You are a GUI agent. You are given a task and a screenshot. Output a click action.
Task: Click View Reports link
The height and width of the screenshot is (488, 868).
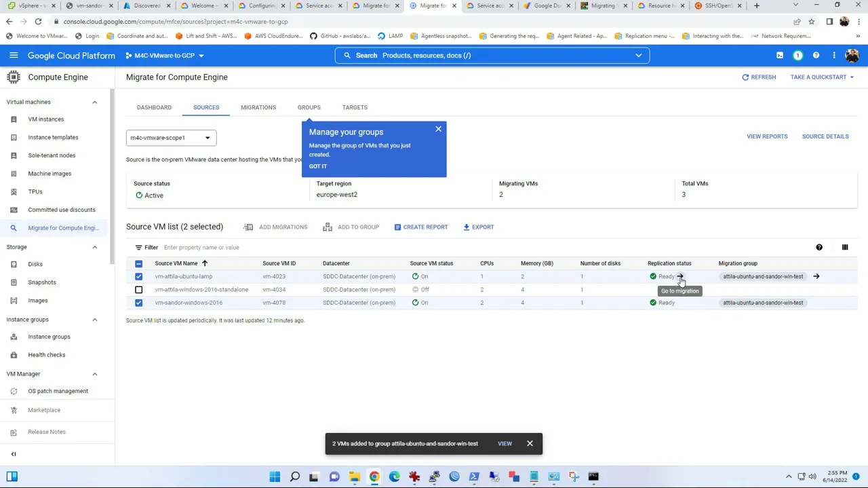[x=767, y=136]
